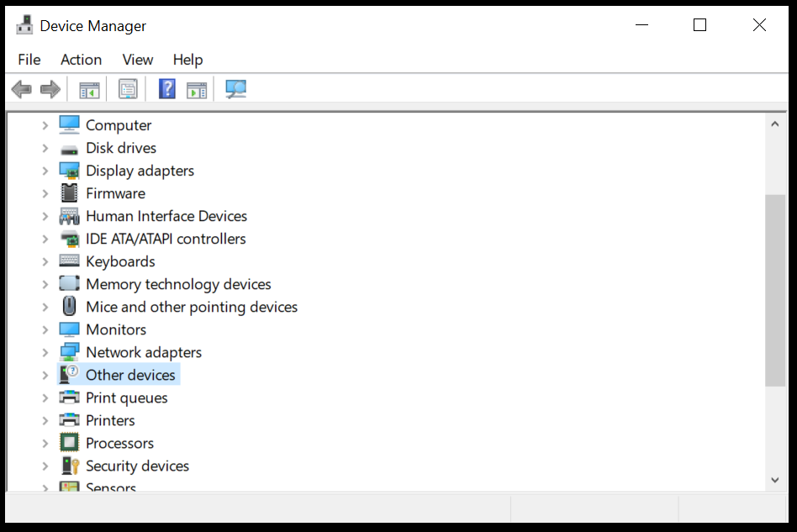
Task: Click the Processors chip icon
Action: click(69, 443)
